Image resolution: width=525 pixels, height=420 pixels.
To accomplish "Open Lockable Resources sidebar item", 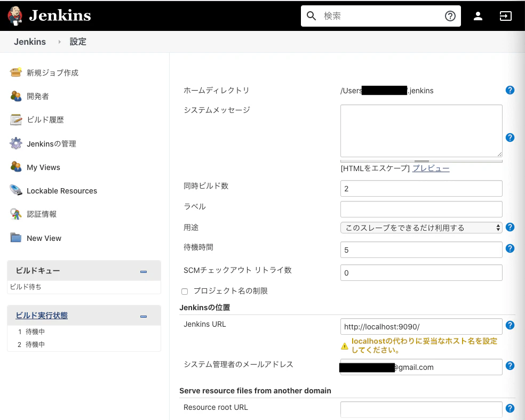I will click(x=62, y=191).
